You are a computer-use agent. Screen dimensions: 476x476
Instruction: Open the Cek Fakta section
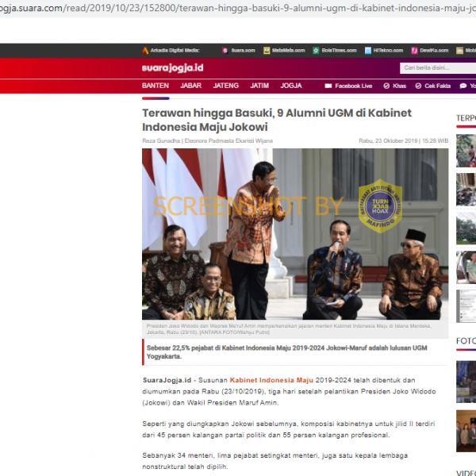(433, 86)
